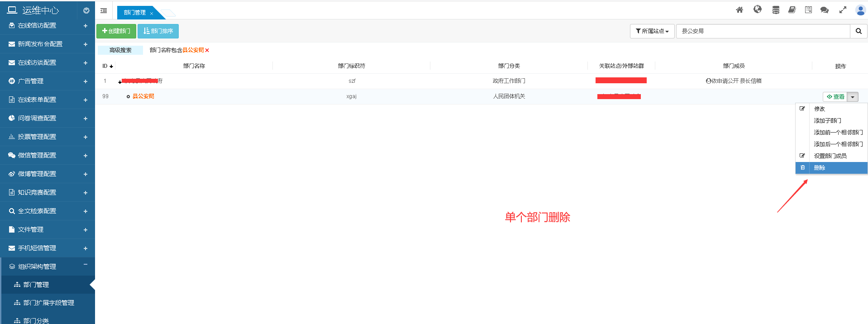Open the user avatar profile icon
Screen dimensions: 868x324
860,10
